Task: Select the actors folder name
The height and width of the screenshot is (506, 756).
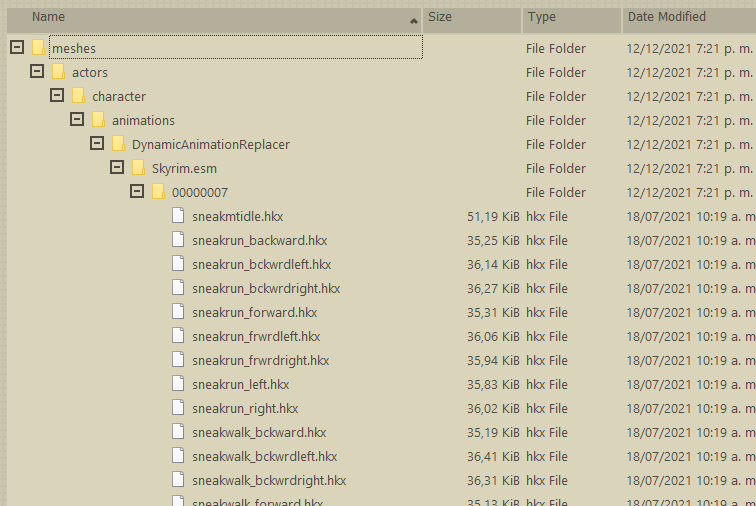Action: tap(90, 72)
